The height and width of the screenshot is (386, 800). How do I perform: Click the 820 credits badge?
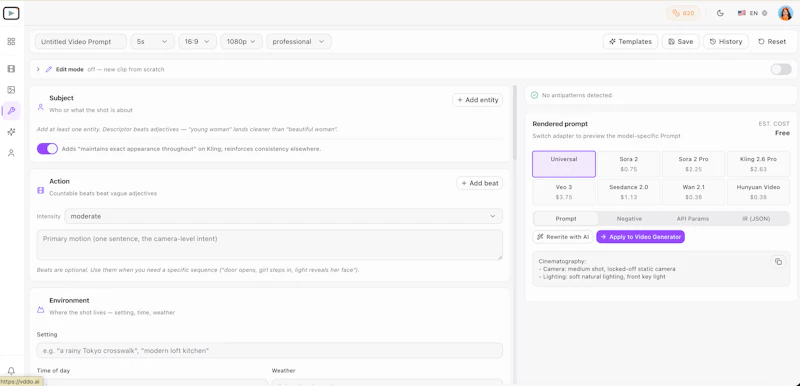pos(683,13)
